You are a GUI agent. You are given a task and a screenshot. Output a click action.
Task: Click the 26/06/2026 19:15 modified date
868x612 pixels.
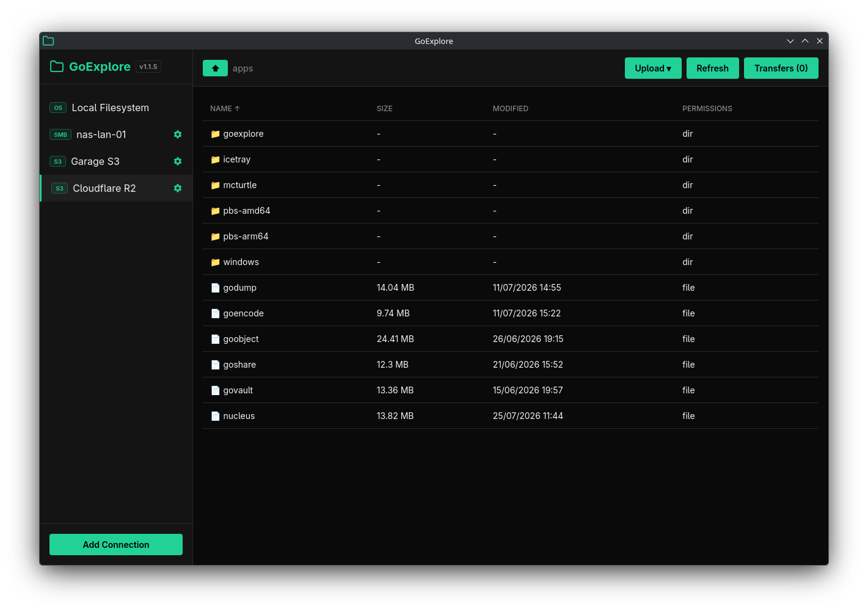point(528,339)
